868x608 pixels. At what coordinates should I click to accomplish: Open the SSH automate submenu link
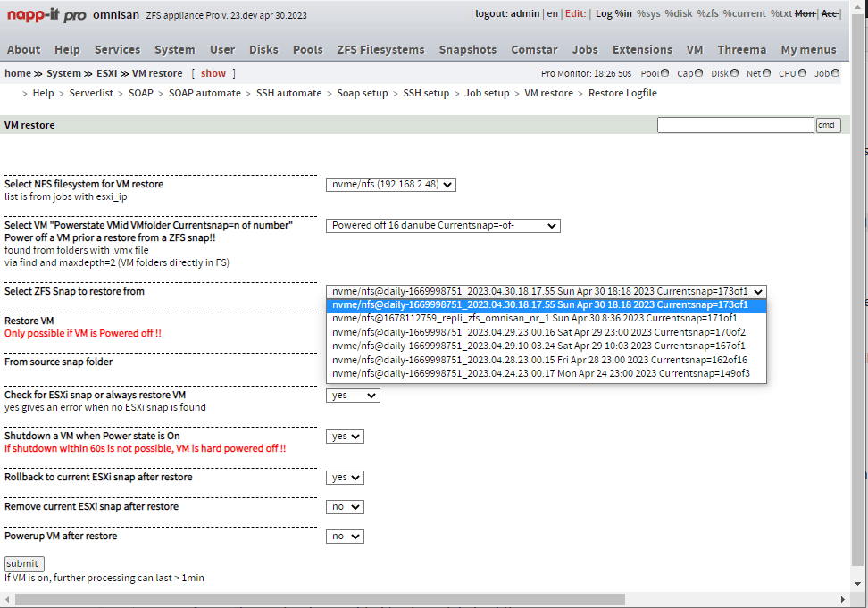[x=289, y=93]
